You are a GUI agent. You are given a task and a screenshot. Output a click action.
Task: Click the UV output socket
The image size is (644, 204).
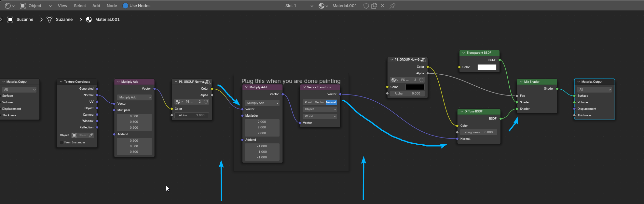[x=97, y=102]
